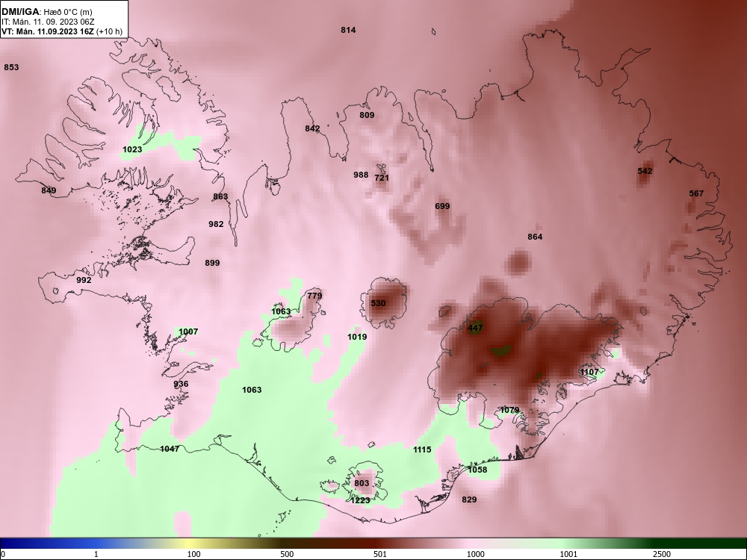Click the map value 1223
747x560 pixels.
(x=360, y=500)
